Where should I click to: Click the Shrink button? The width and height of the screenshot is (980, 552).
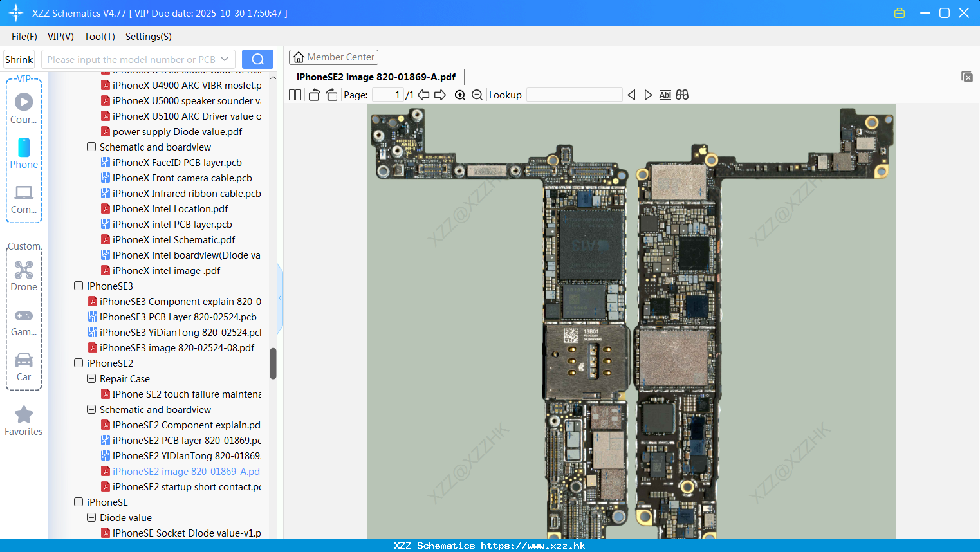pos(19,59)
